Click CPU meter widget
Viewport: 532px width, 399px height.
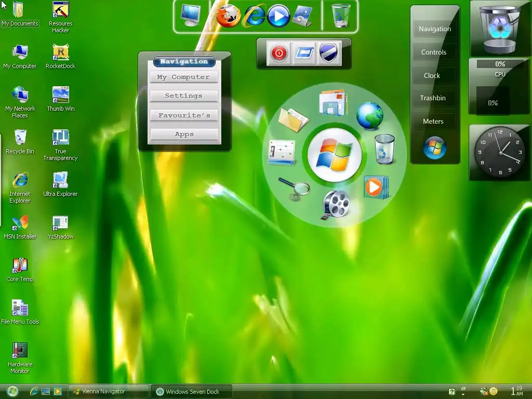pyautogui.click(x=499, y=86)
